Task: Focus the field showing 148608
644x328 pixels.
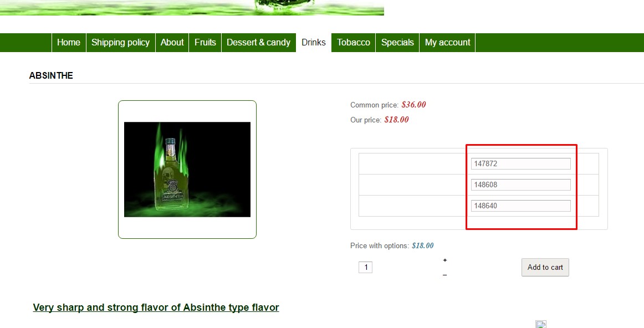Action: click(x=521, y=184)
